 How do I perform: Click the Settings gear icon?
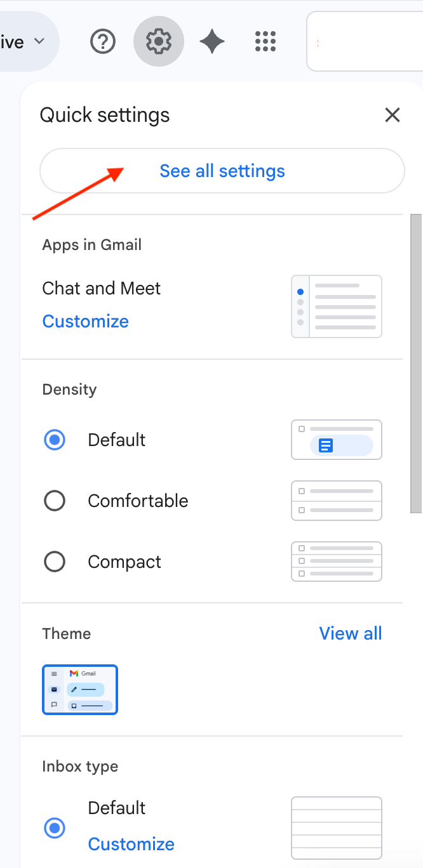click(x=159, y=42)
